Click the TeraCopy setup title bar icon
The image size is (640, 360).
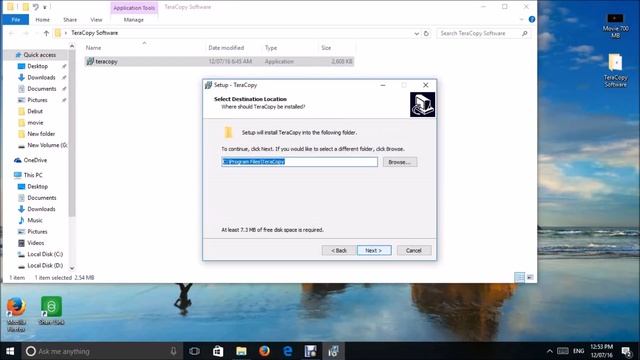pos(209,85)
